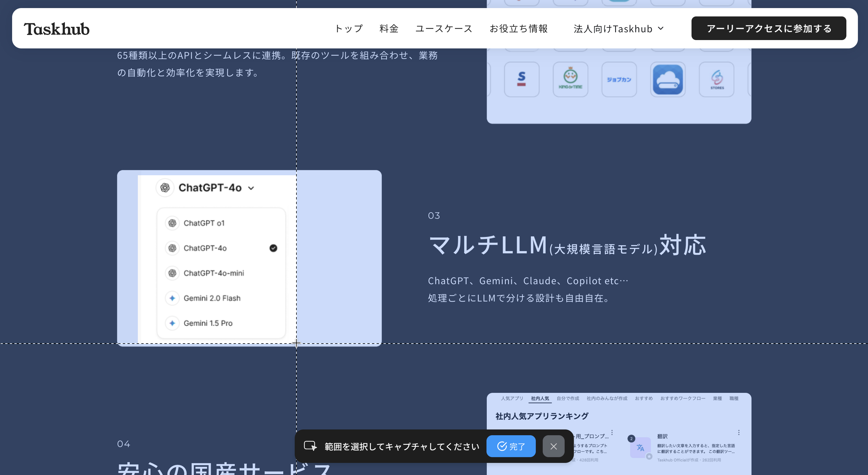Click the red S integration icon
Viewport: 868px width, 475px height.
[522, 80]
